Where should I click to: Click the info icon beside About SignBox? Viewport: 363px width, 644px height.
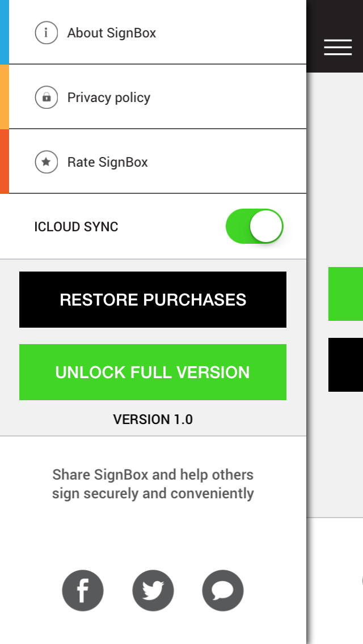tap(47, 33)
